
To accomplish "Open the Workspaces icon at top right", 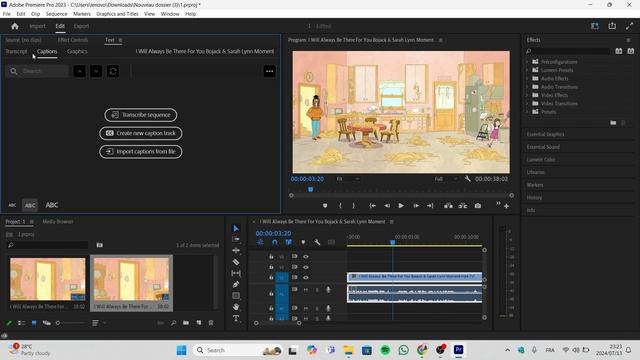I will pos(595,26).
